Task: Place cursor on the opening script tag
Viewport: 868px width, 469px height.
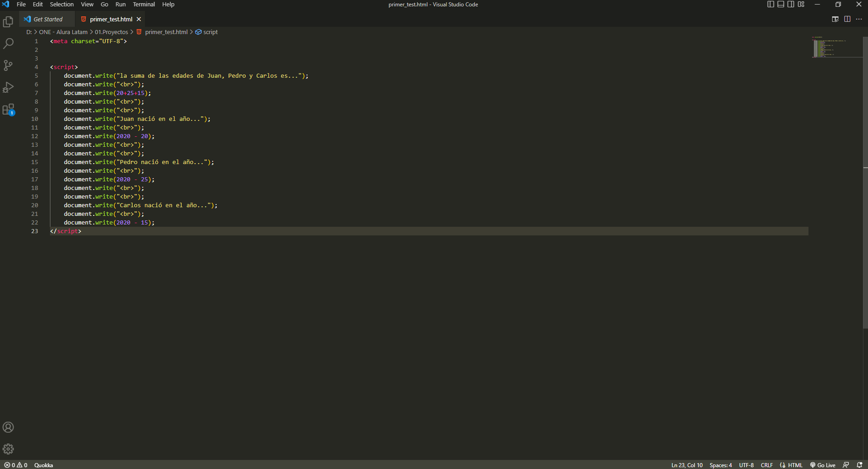Action: 64,67
